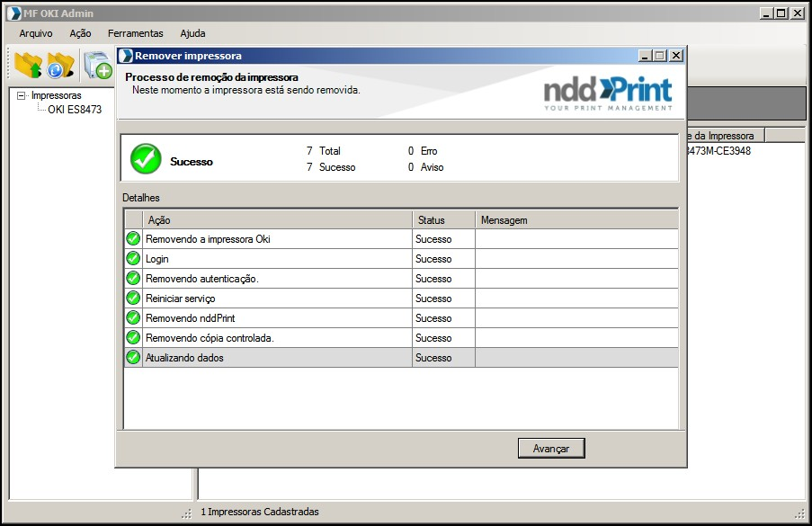Click the folder refresh toolbar icon

pyautogui.click(x=60, y=66)
